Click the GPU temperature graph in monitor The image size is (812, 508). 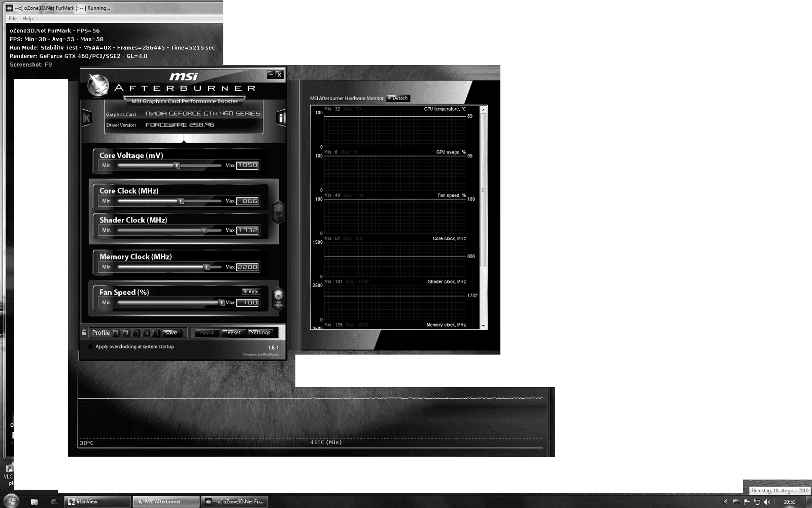395,130
